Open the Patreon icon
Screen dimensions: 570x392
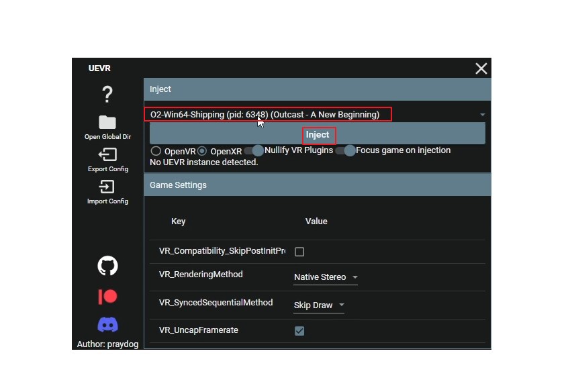coord(107,296)
